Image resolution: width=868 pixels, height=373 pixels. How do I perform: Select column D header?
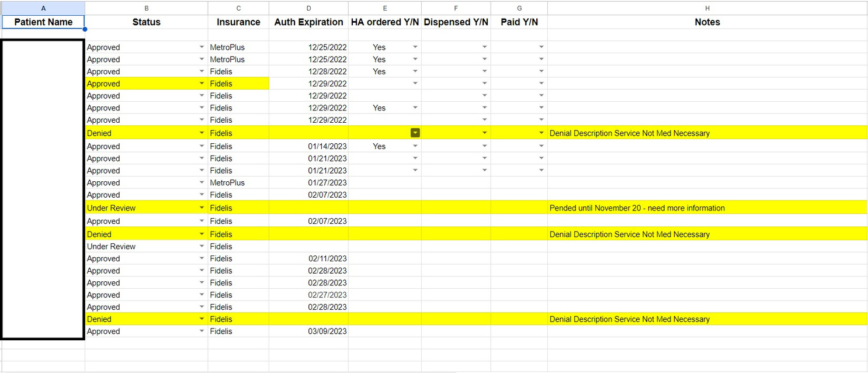tap(308, 8)
